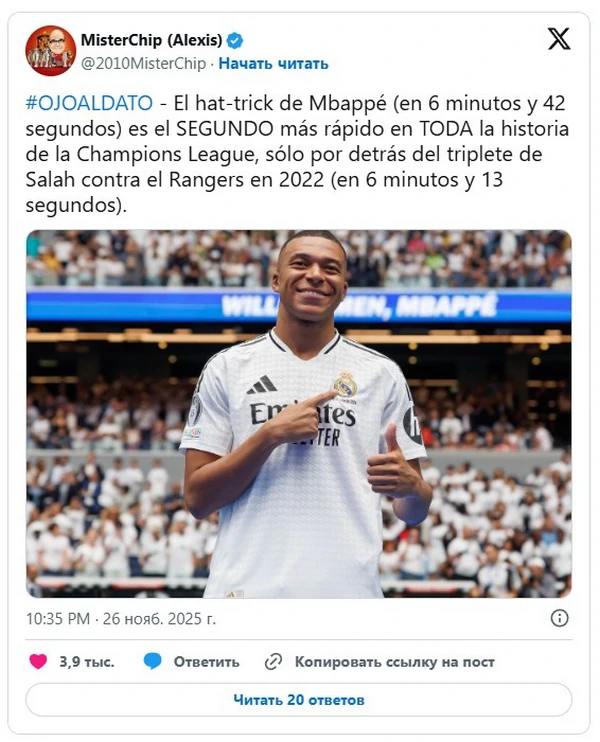
Task: Click the MisterChip profile avatar
Action: [51, 51]
